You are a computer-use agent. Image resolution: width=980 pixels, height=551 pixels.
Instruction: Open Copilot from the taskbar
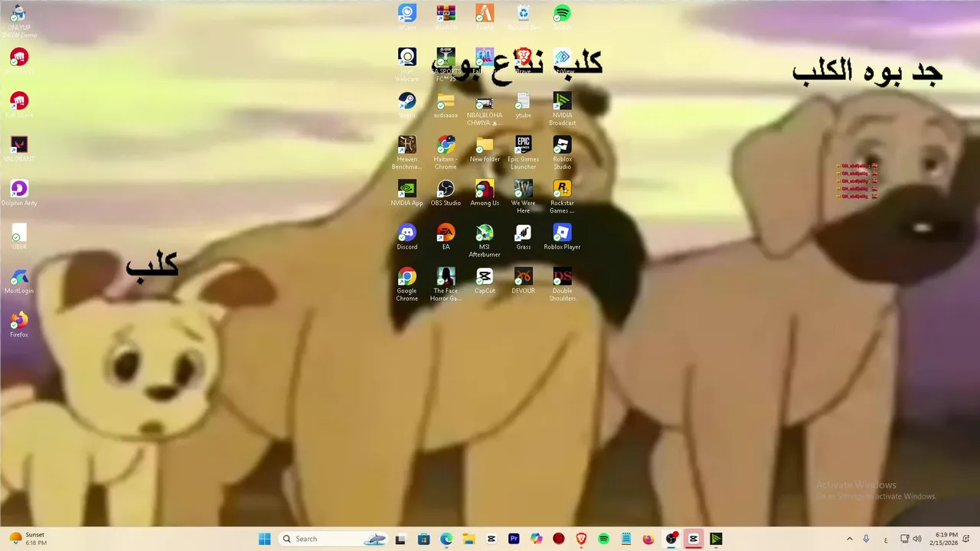[536, 539]
